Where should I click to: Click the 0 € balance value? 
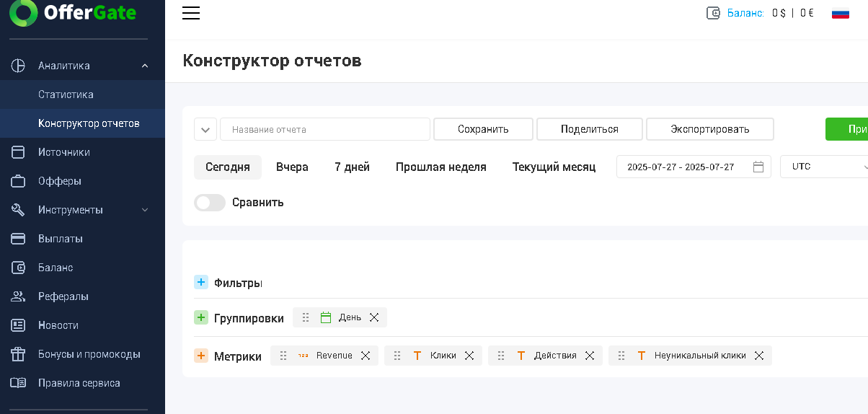pos(807,13)
